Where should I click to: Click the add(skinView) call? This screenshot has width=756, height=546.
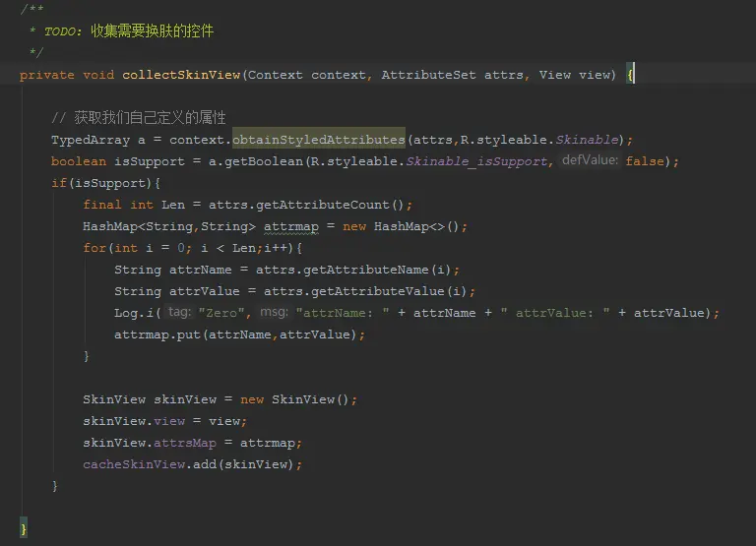(243, 464)
